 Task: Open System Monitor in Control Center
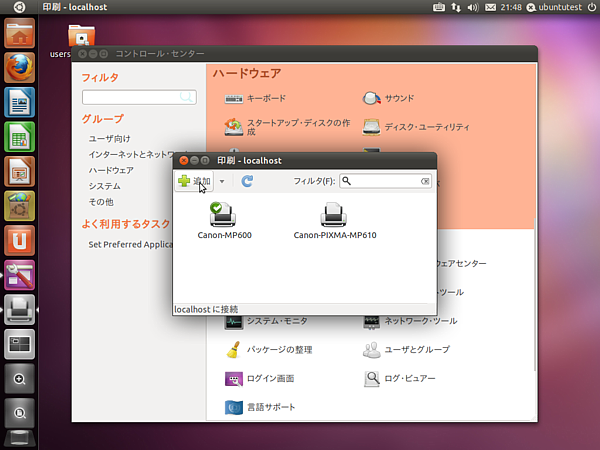coord(266,321)
